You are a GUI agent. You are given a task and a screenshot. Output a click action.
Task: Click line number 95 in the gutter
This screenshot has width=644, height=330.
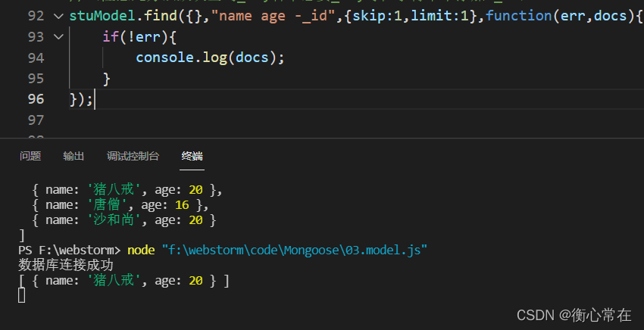(x=36, y=79)
